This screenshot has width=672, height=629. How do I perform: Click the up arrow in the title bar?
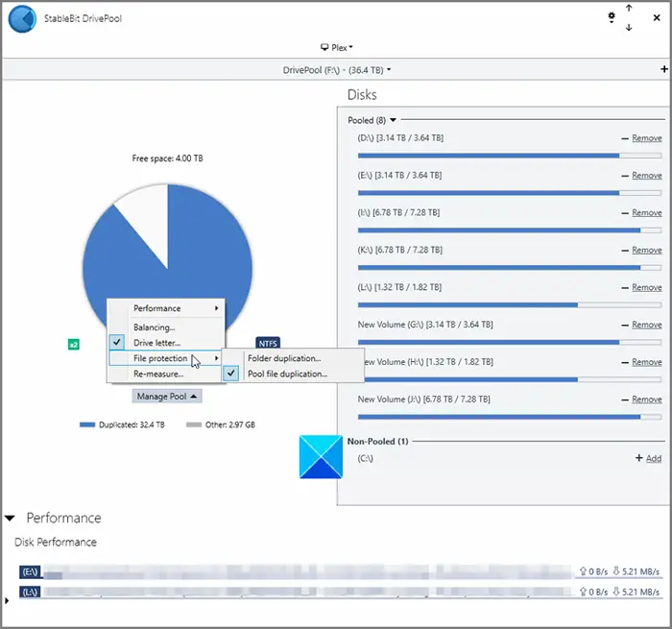point(629,8)
